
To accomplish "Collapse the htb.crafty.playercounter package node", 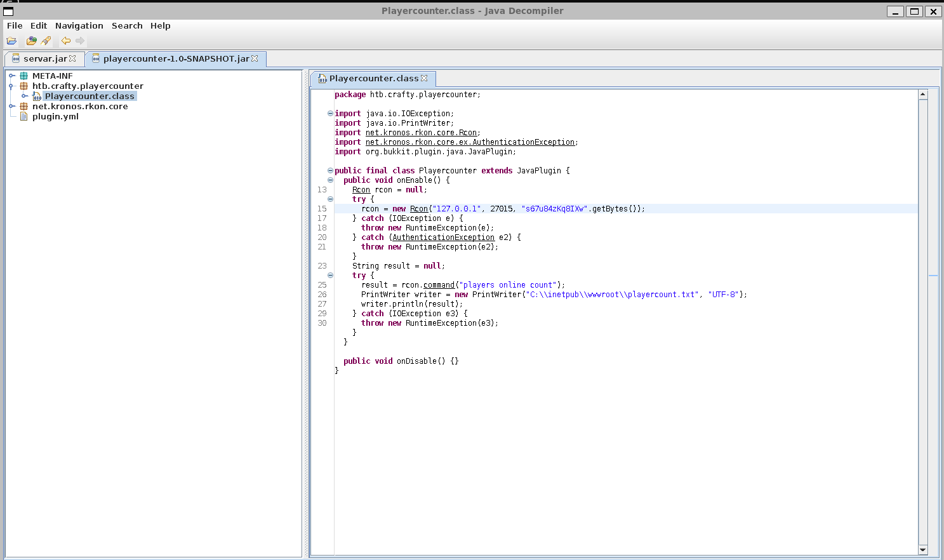I will 11,86.
